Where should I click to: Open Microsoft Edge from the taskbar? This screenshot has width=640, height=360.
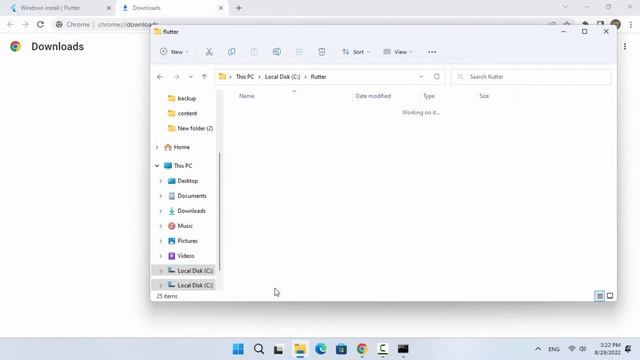point(321,349)
